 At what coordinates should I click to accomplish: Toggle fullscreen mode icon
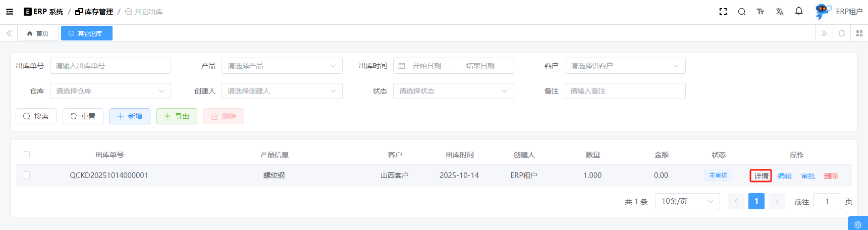(723, 12)
